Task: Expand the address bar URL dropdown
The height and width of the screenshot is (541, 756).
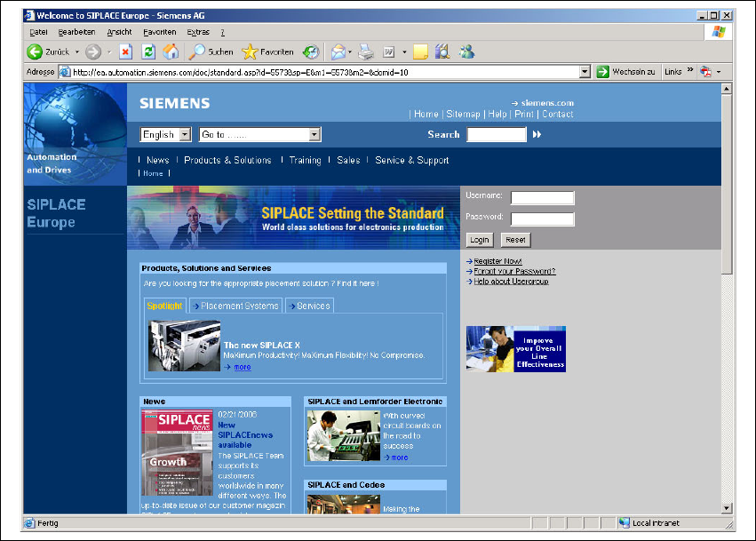Action: tap(585, 72)
